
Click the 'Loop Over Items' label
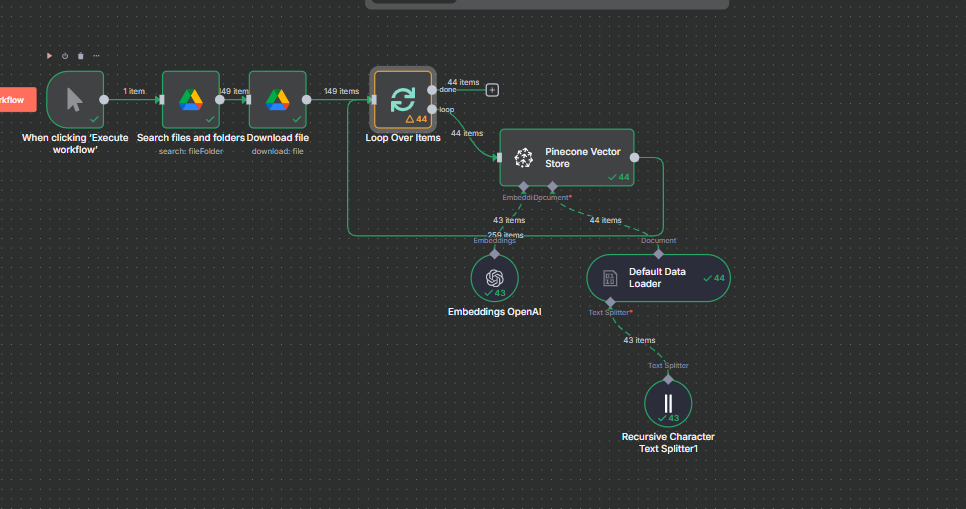403,138
